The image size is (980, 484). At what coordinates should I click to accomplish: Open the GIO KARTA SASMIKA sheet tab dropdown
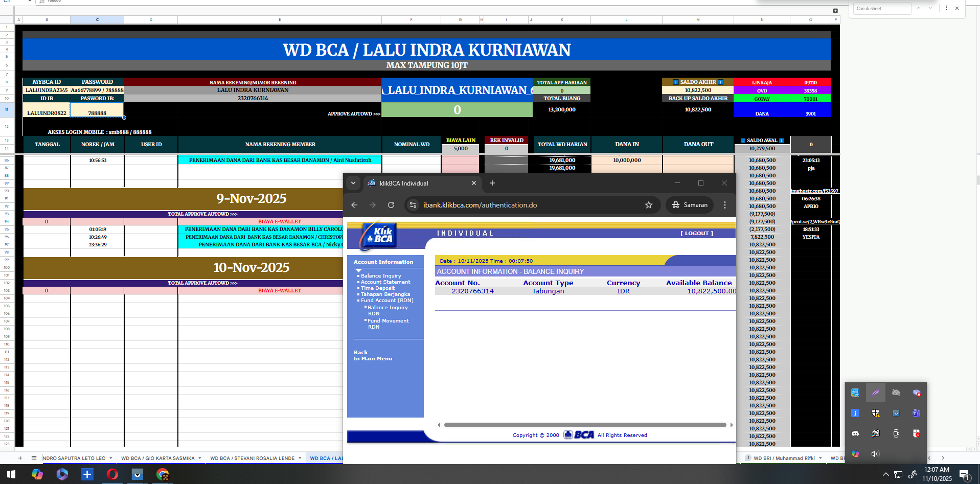pyautogui.click(x=200, y=458)
